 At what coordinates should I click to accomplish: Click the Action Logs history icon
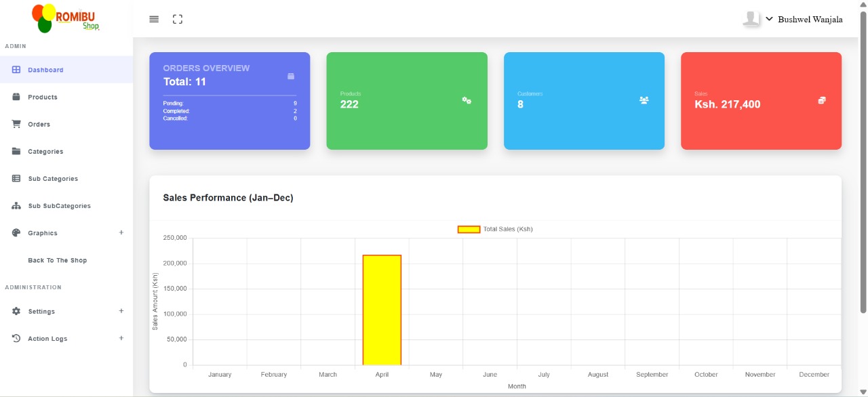[x=16, y=338]
